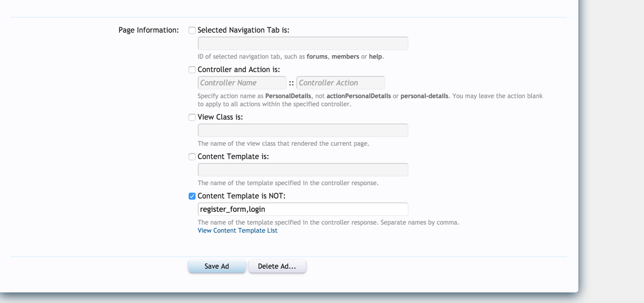Click the 'Selected Navigation Tab is:' label
This screenshot has width=644, height=303.
point(244,30)
